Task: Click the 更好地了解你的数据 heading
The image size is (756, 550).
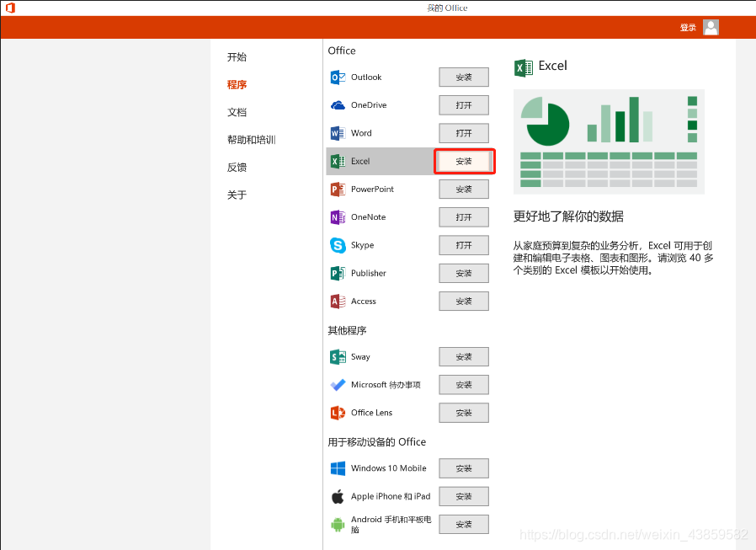Action: (568, 216)
